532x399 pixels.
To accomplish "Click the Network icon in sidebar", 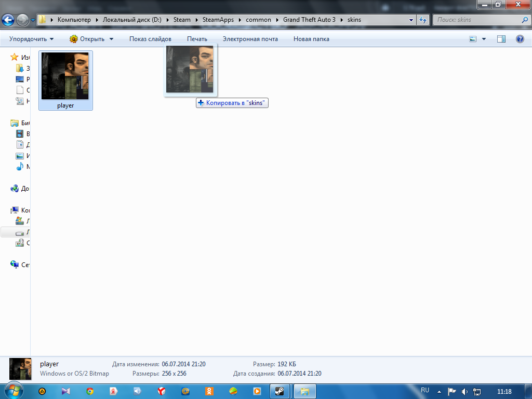I will pos(14,264).
